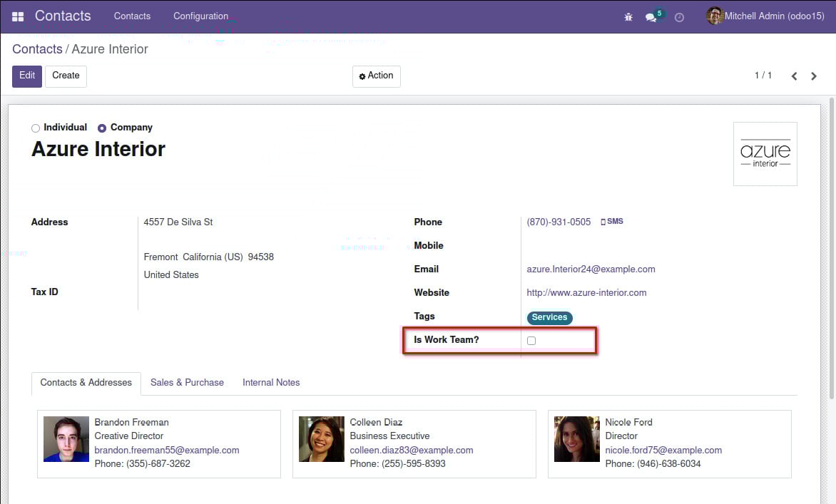The width and height of the screenshot is (836, 504).
Task: Click Phone: (946)-638-6034 text
Action: (653, 464)
